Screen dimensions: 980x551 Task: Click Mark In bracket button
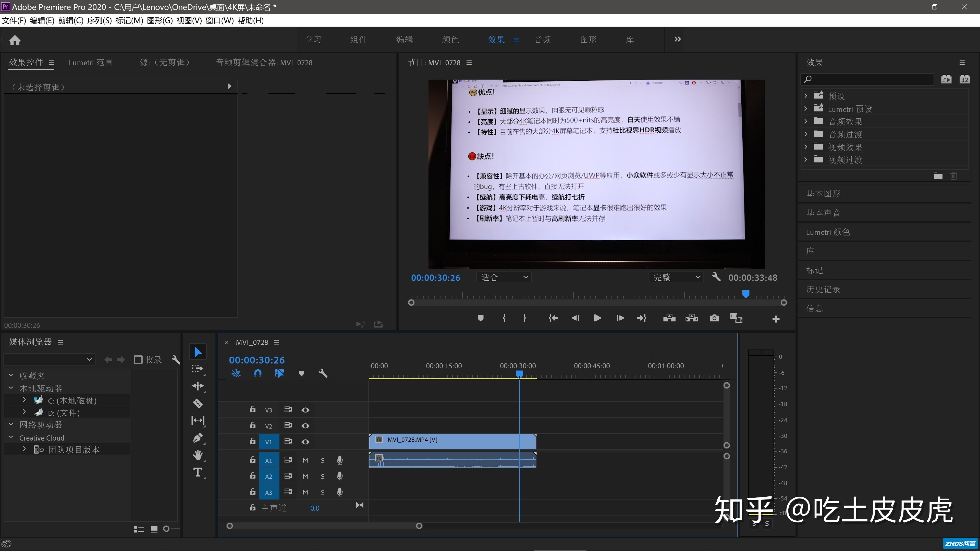click(x=504, y=318)
